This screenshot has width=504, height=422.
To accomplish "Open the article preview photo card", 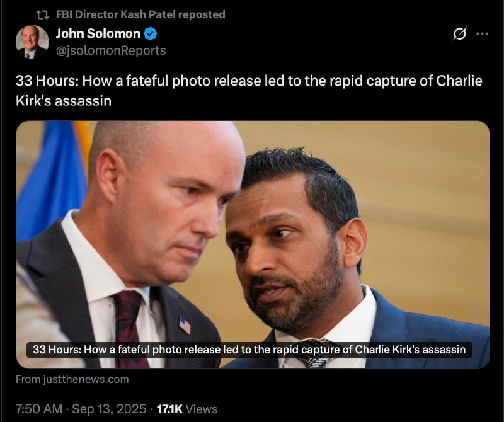I will (253, 244).
